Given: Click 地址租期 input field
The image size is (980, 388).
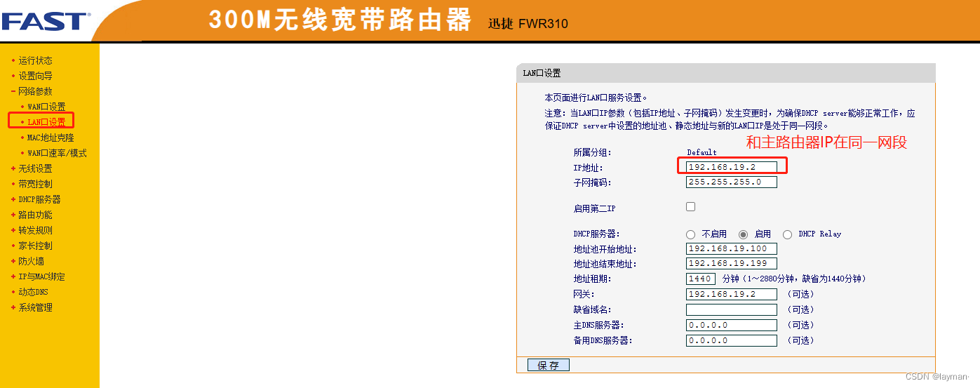Looking at the screenshot, I should 701,279.
